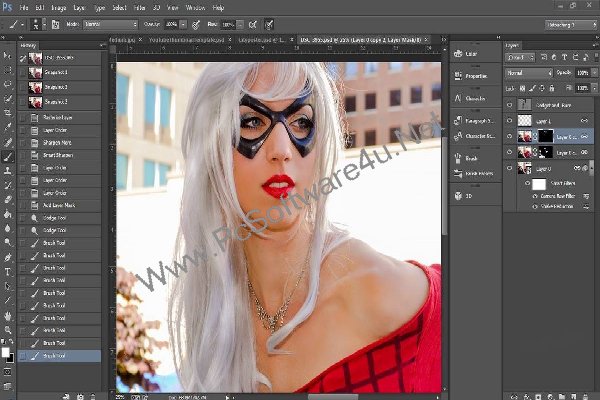Click the trash icon in History panel
The width and height of the screenshot is (600, 400).
coord(93,397)
